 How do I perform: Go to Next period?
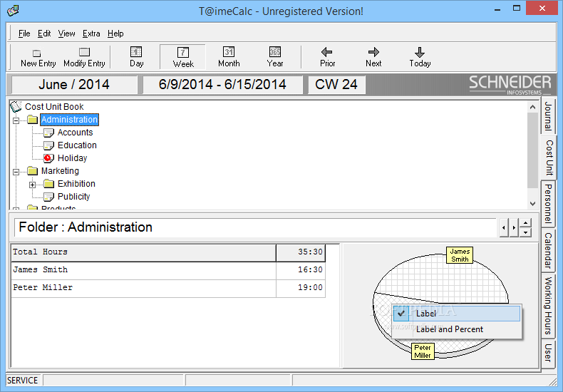pyautogui.click(x=373, y=57)
